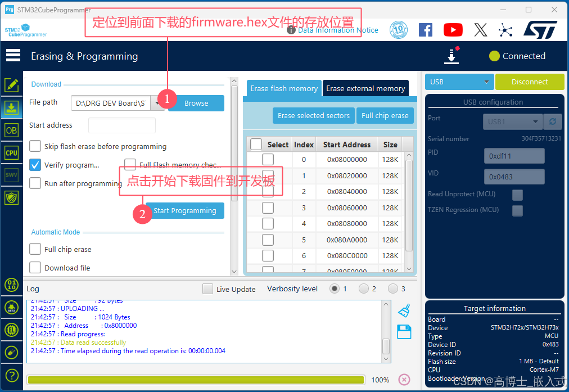Select the OB option bytes panel
This screenshot has height=392, width=569.
[11, 130]
